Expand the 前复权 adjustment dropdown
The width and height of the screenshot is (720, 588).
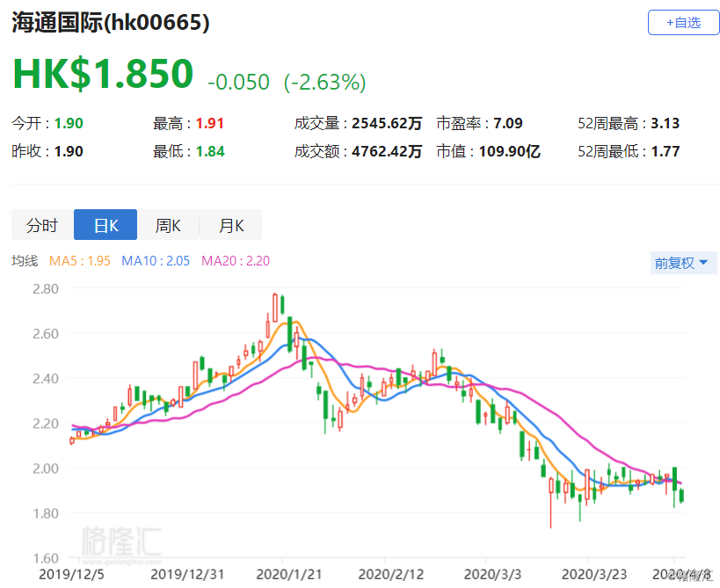click(683, 263)
